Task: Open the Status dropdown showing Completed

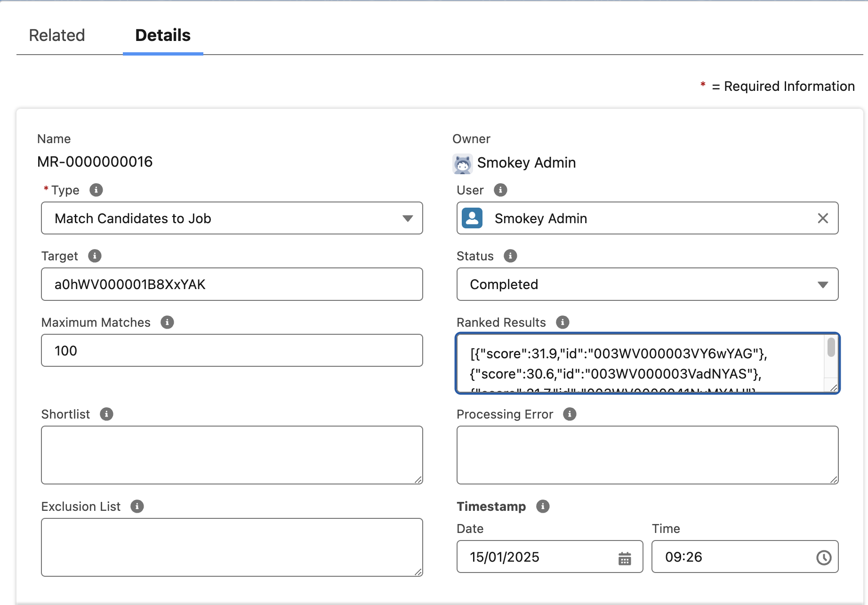Action: tap(647, 284)
